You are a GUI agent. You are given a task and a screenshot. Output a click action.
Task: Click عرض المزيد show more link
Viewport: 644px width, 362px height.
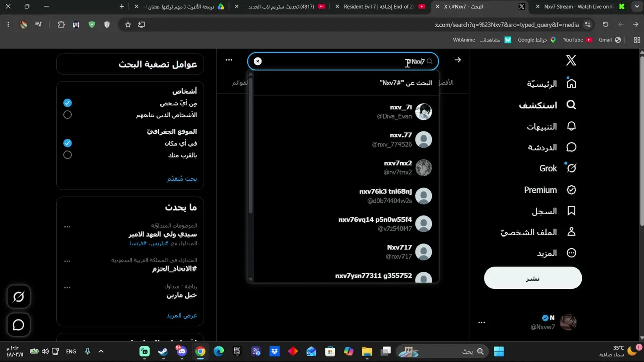coord(182,315)
